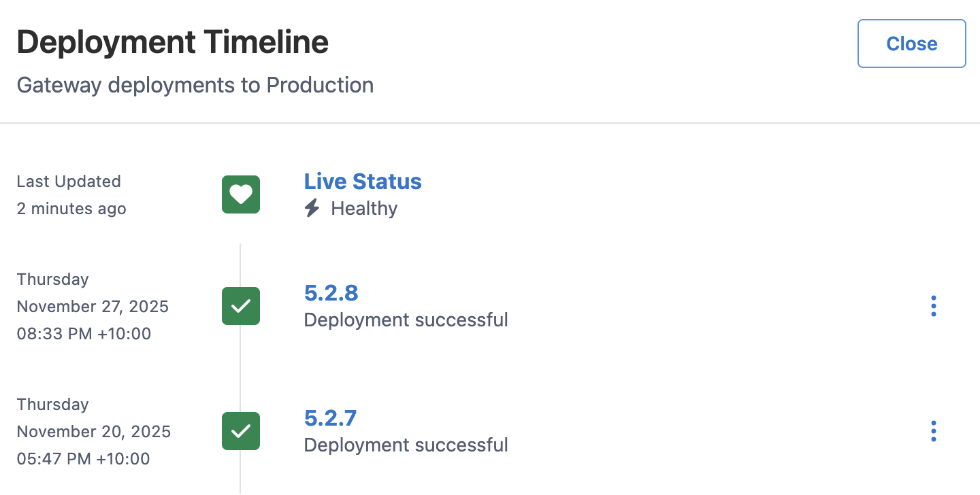Click the Healthy status label text
The image size is (980, 495).
tap(363, 209)
